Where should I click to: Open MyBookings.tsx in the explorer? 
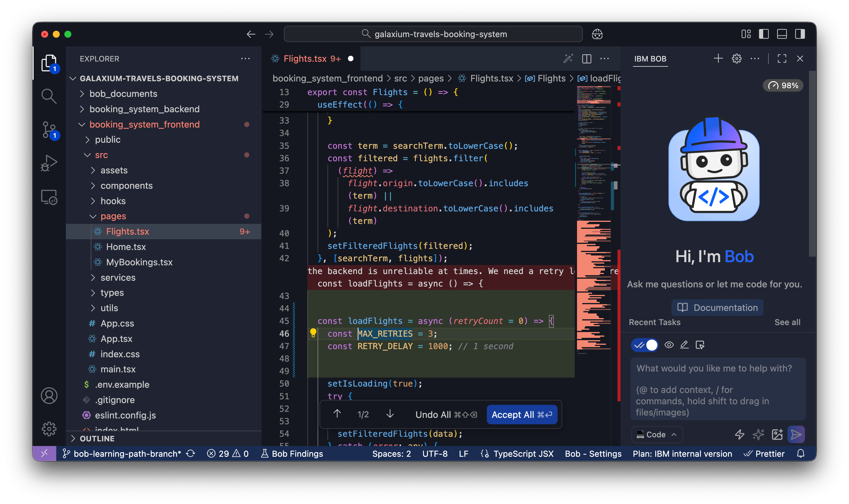pyautogui.click(x=139, y=262)
